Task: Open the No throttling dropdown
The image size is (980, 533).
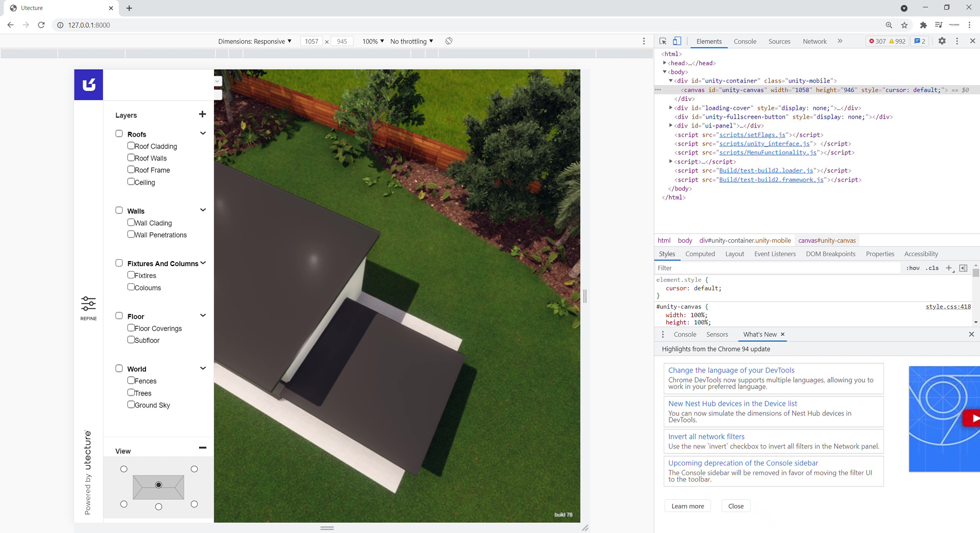Action: pyautogui.click(x=412, y=41)
